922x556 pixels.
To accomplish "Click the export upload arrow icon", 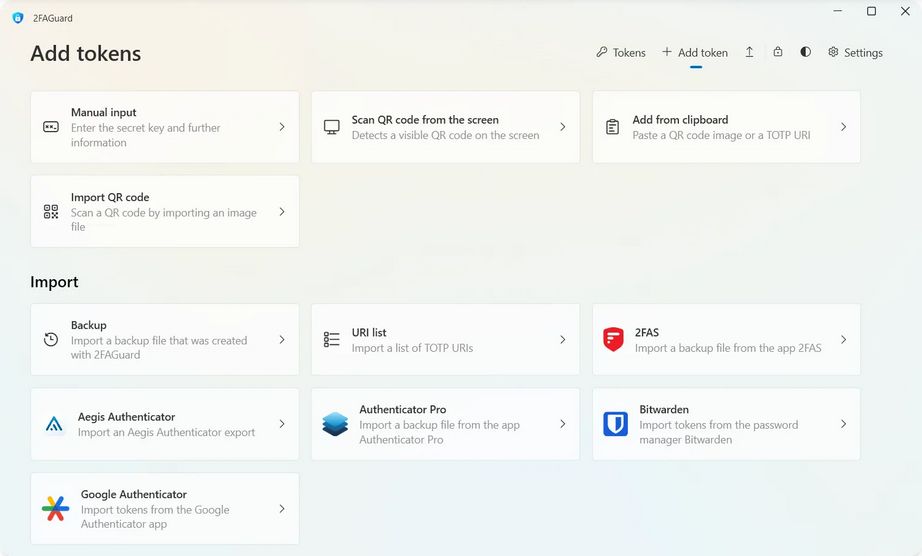I will [750, 52].
